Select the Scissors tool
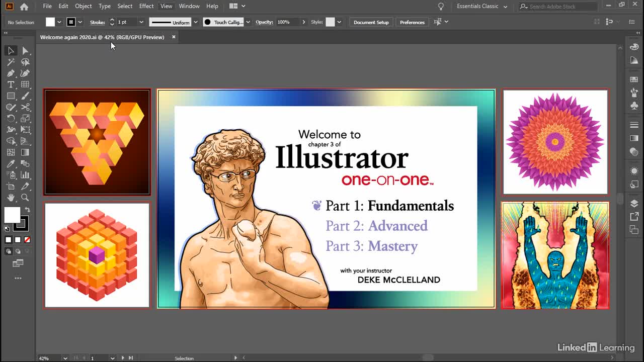644x362 pixels. click(x=25, y=107)
